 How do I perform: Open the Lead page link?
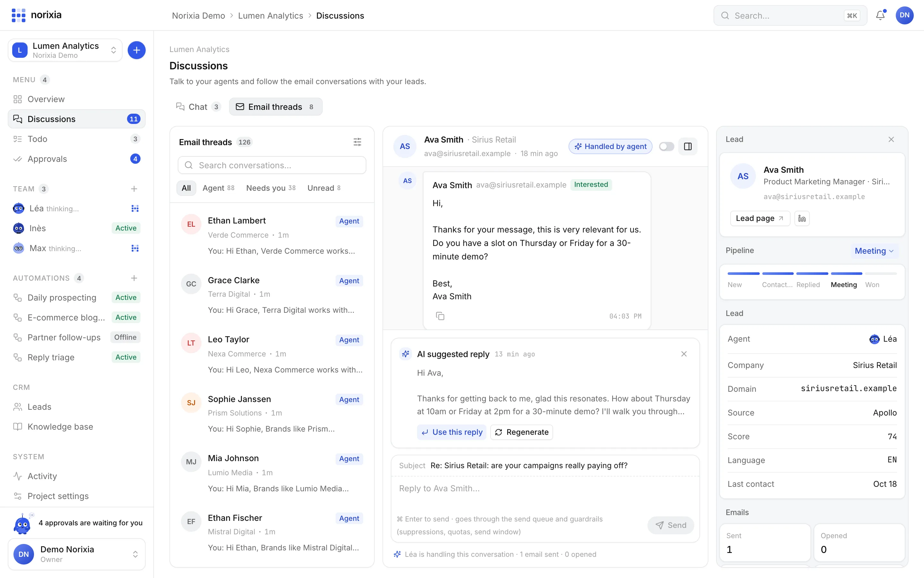(x=760, y=218)
